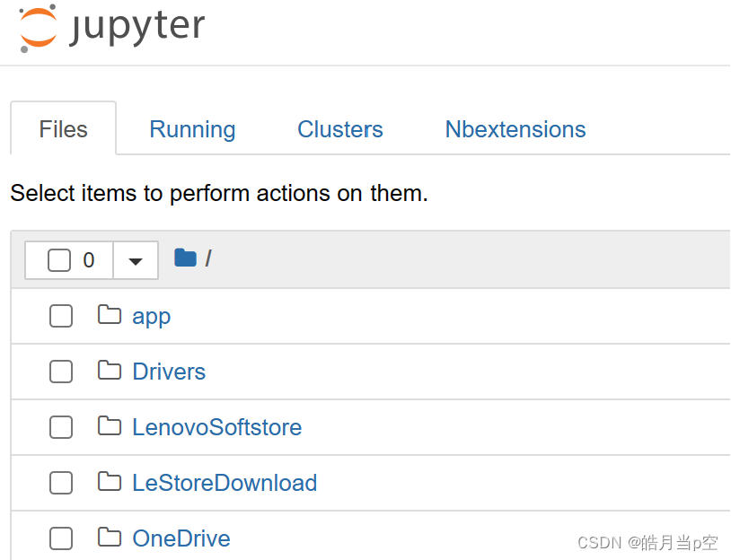
Task: Open the OneDrive folder link
Action: click(x=181, y=538)
